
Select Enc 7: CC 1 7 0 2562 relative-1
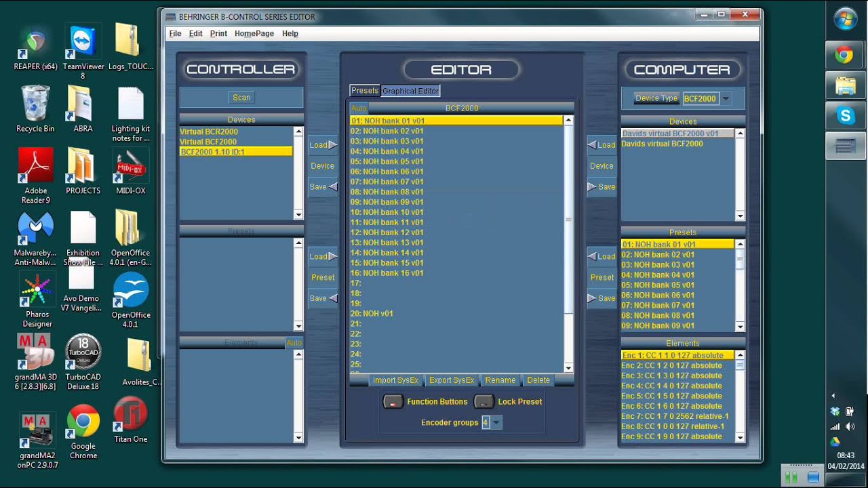[677, 416]
